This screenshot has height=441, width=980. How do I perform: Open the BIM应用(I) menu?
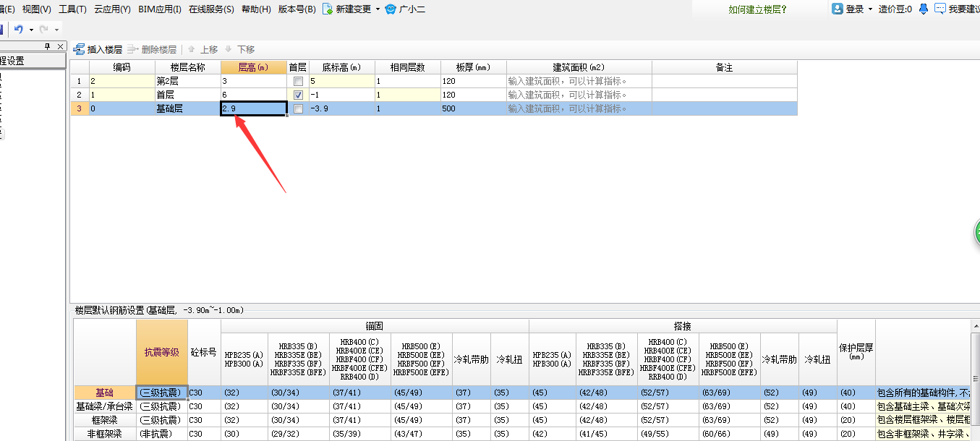160,9
